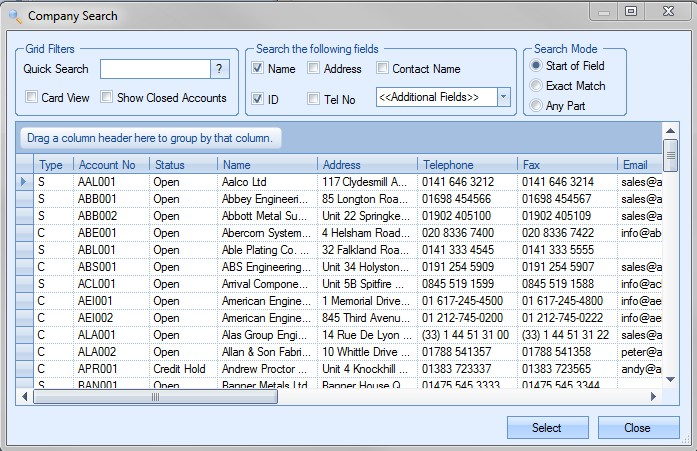Click the Close button at bottom
The height and width of the screenshot is (451, 697).
[638, 428]
